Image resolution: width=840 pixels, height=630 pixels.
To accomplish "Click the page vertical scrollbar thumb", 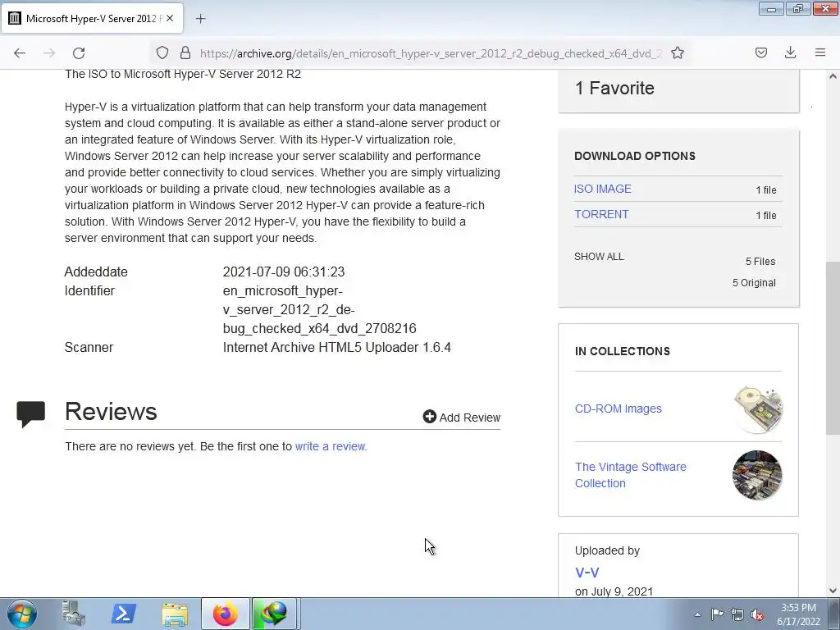I will click(833, 348).
